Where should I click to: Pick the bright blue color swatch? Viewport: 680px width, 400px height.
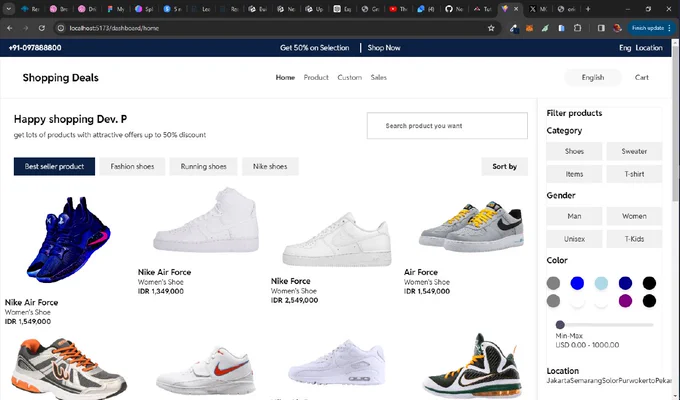577,283
